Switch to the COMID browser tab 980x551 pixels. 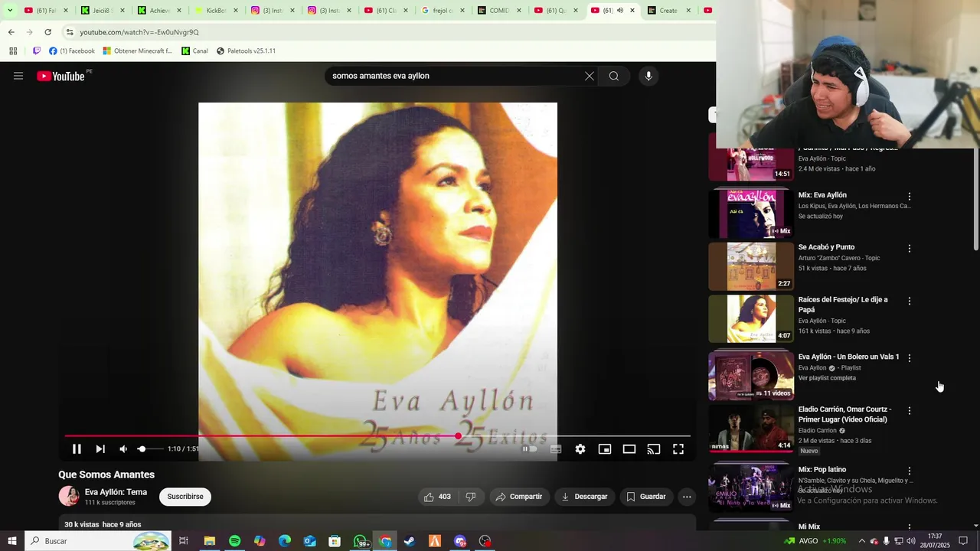click(x=498, y=11)
